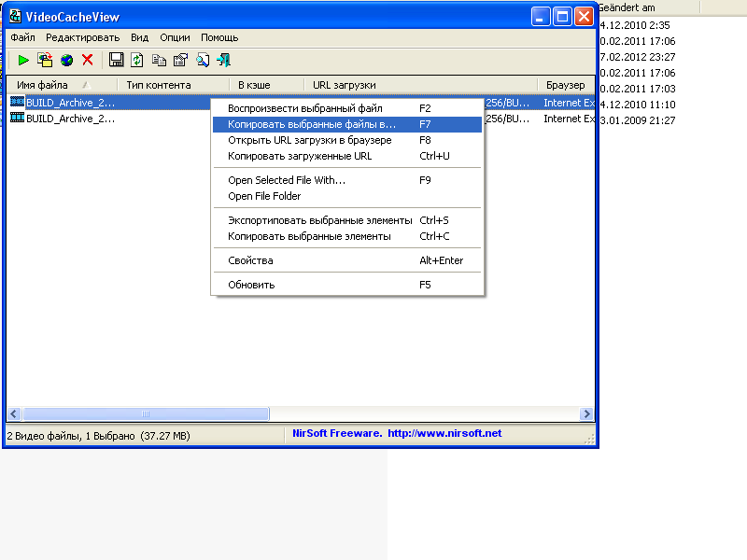Open the Файл menu

[x=22, y=37]
